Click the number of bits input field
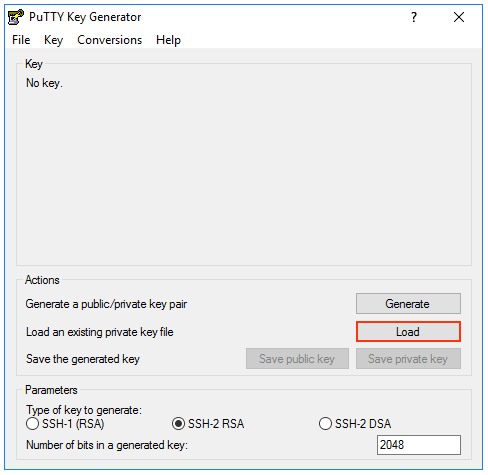The width and height of the screenshot is (488, 475). 419,445
